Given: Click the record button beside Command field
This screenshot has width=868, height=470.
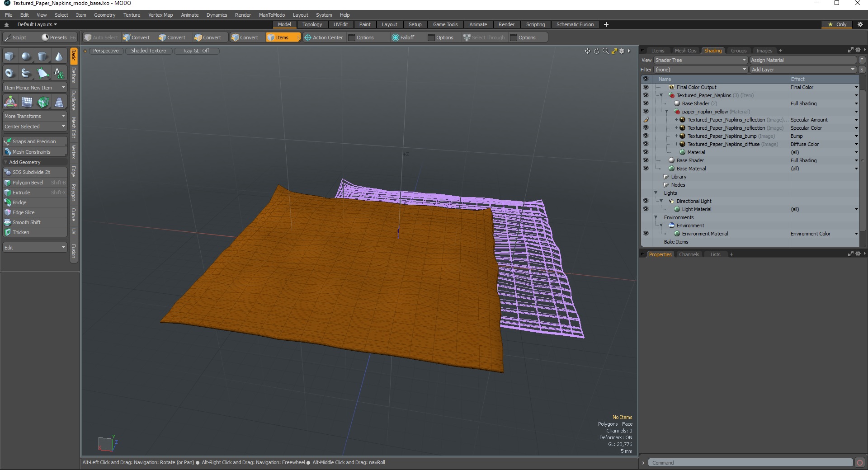Looking at the screenshot, I should (860, 463).
